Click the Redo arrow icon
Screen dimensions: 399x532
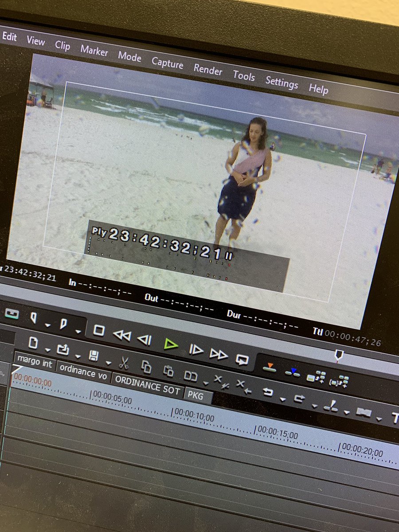point(300,399)
